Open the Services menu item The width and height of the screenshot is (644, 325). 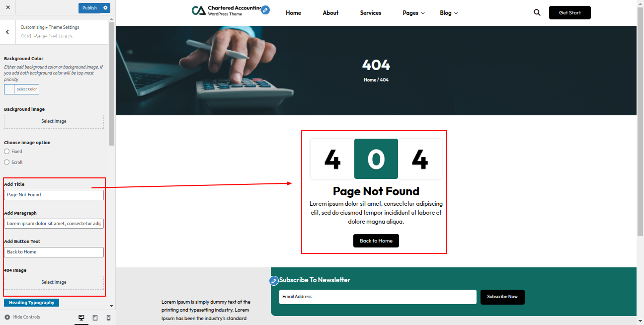pos(371,13)
